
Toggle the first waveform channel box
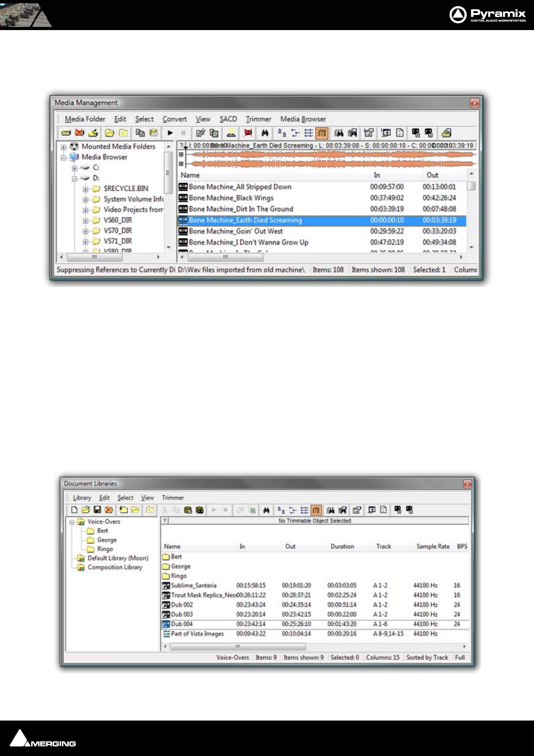181,154
